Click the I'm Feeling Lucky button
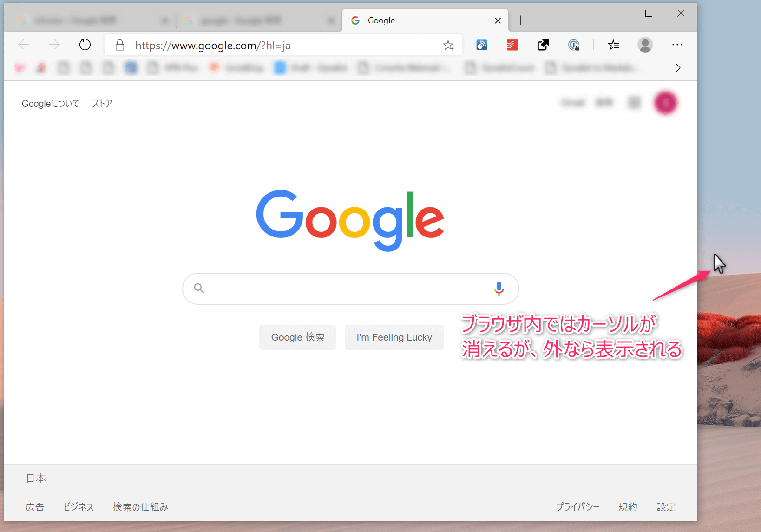This screenshot has width=761, height=532. point(394,337)
